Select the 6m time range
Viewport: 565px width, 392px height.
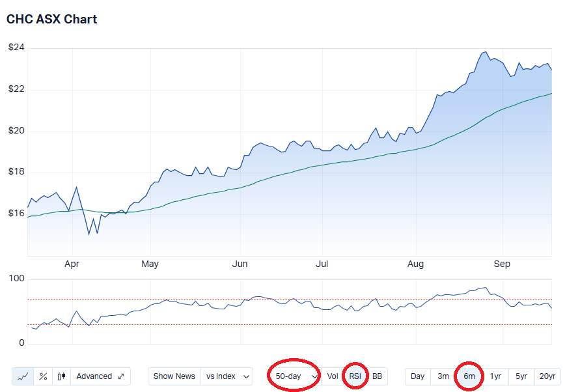coord(469,376)
